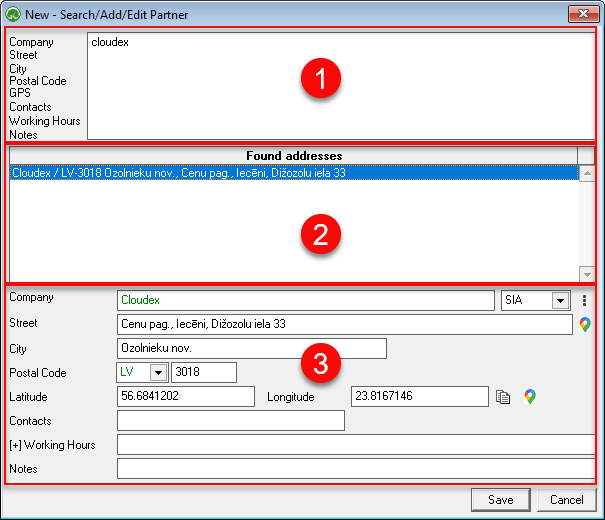
Task: Click the Latitude label
Action: [28, 397]
